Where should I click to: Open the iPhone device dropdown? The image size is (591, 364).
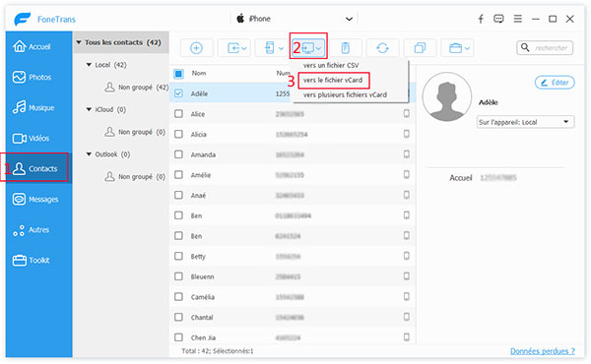click(x=294, y=19)
